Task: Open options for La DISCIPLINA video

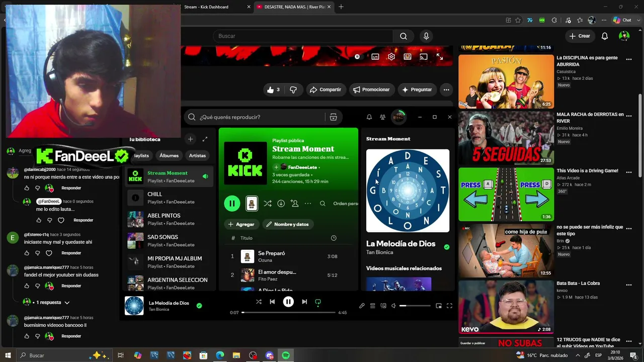Action: pyautogui.click(x=628, y=59)
